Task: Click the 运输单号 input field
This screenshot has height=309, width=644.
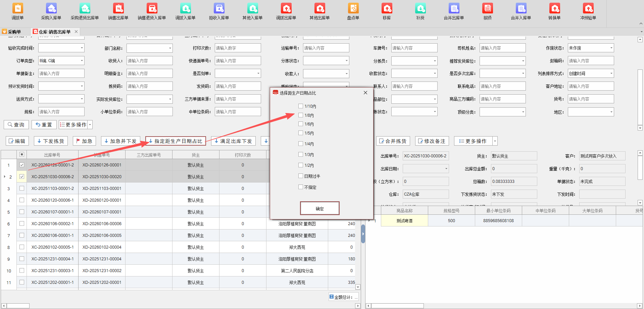Action: coord(326,48)
